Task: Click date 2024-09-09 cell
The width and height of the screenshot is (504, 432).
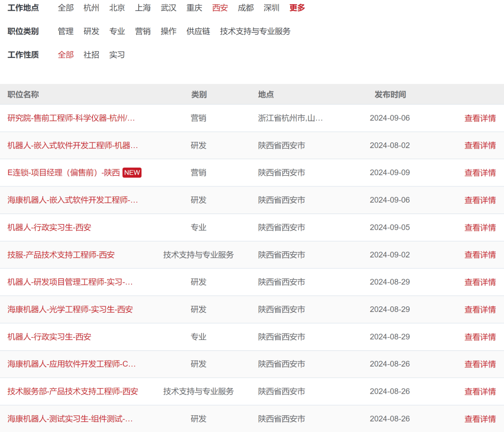Action: point(390,173)
